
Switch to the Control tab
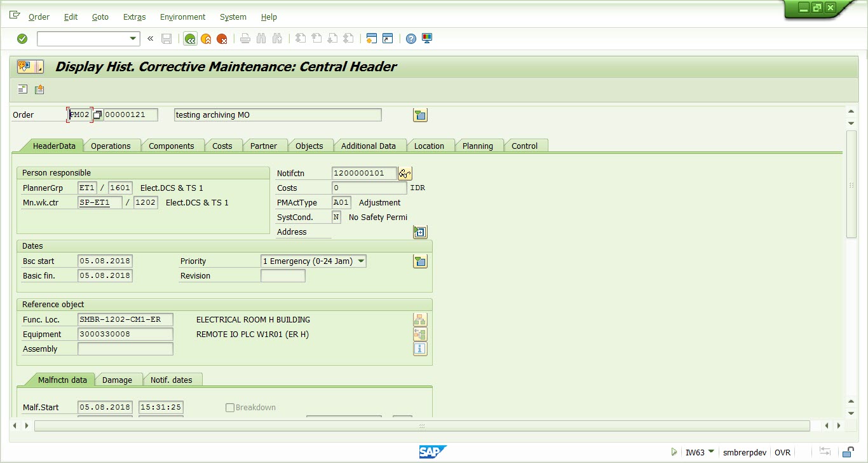(525, 146)
